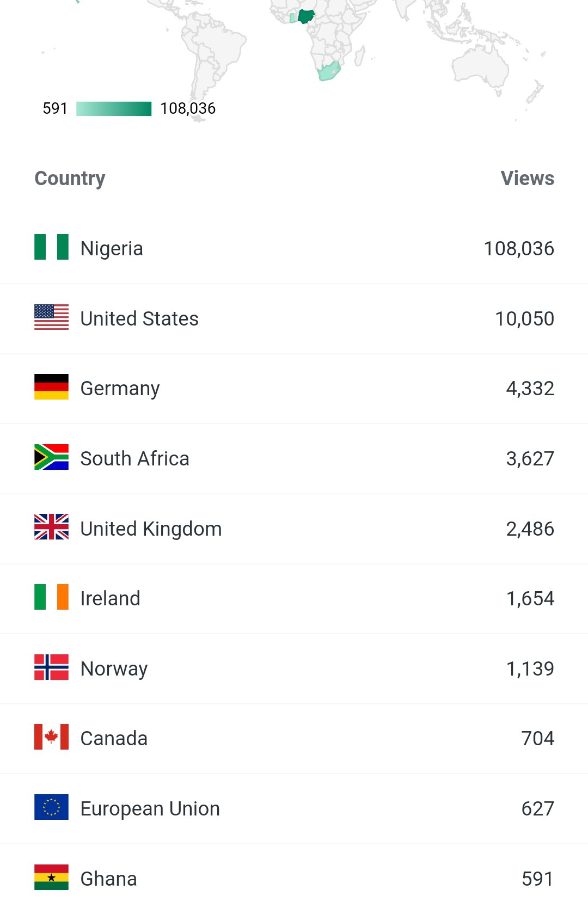The height and width of the screenshot is (914, 588).
Task: Click the South Africa flag icon
Action: point(51,457)
